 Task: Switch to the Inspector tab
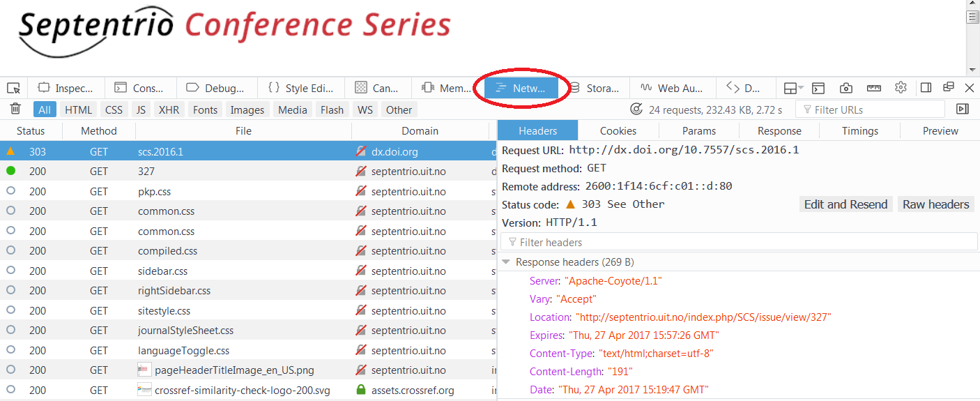[x=66, y=88]
